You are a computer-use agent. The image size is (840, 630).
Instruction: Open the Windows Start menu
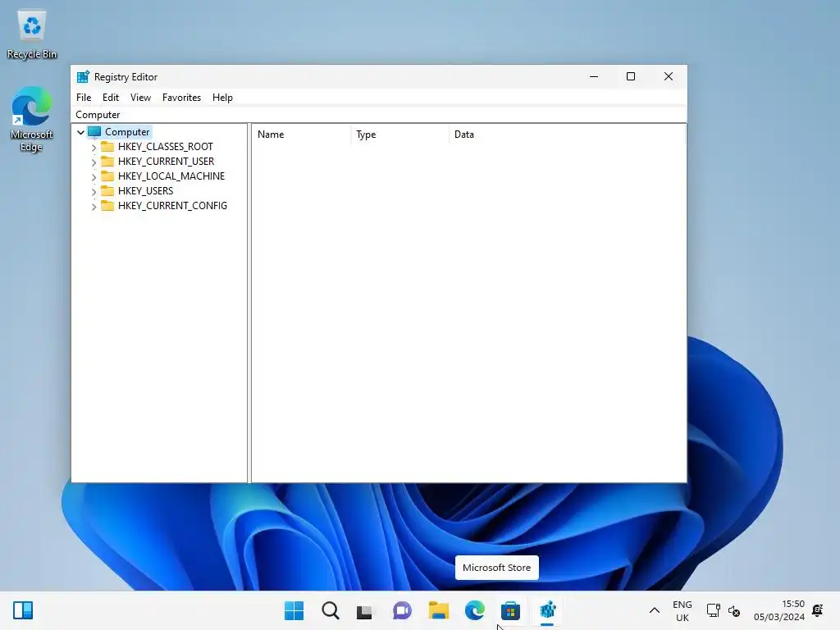[x=294, y=610]
